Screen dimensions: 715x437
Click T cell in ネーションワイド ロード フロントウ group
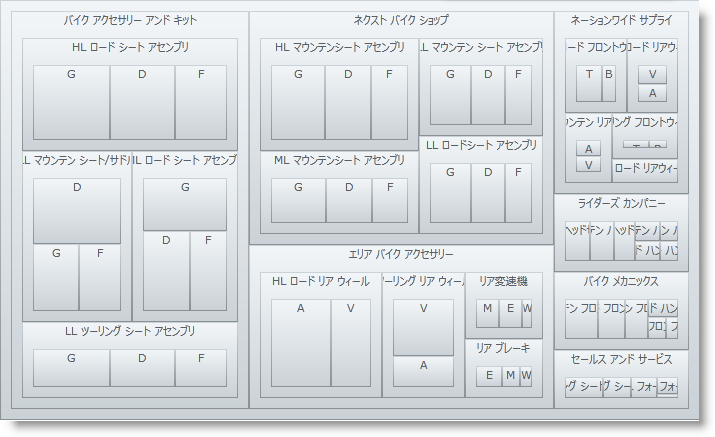(589, 83)
